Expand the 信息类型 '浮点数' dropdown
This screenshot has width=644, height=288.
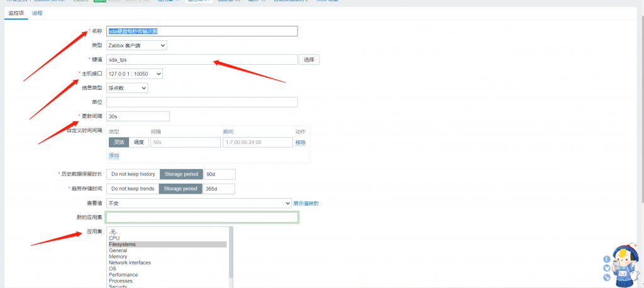[x=127, y=88]
